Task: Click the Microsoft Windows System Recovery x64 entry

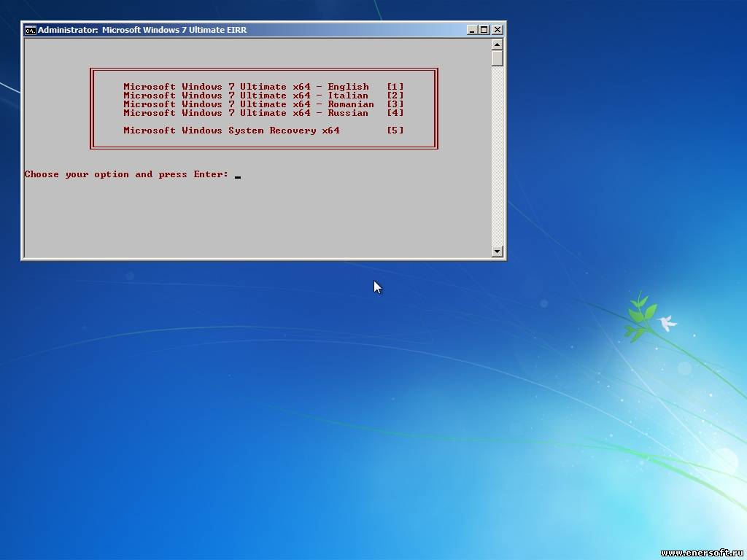Action: [231, 131]
